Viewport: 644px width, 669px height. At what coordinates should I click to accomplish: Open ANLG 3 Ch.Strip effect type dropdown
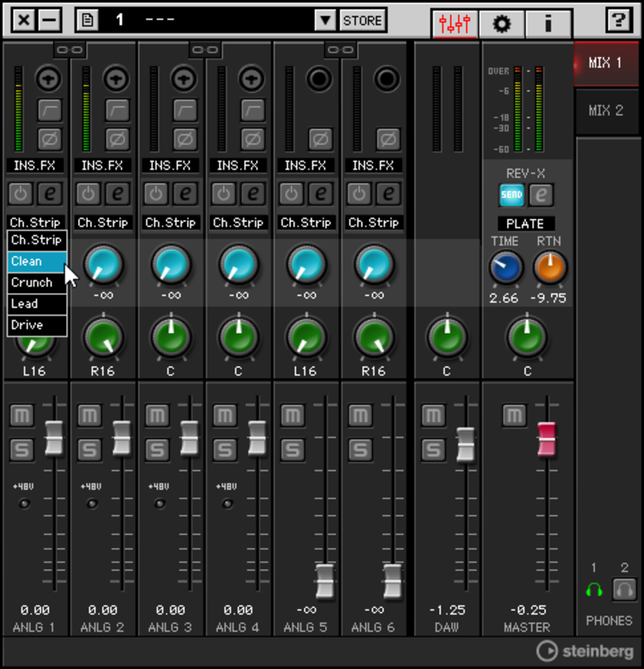click(x=170, y=222)
